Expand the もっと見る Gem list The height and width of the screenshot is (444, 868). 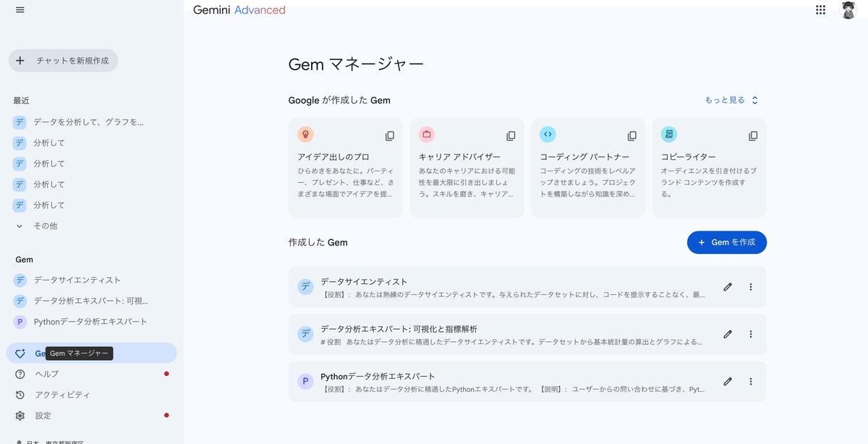coord(732,101)
